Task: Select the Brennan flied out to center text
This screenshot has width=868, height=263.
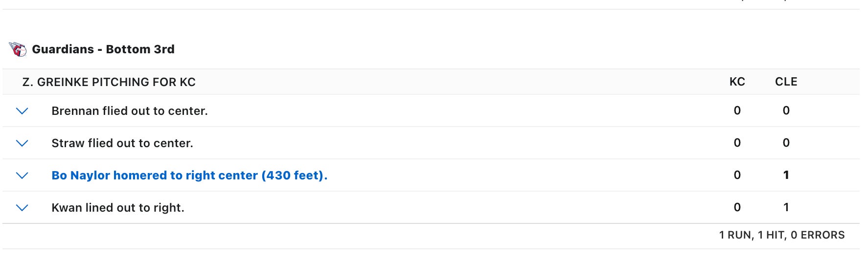Action: pyautogui.click(x=130, y=111)
